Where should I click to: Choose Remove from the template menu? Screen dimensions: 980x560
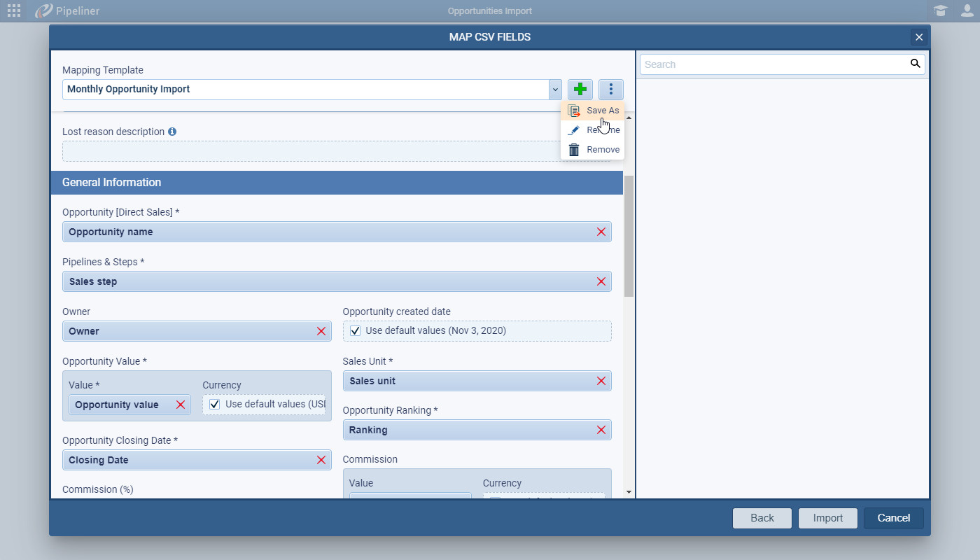pyautogui.click(x=602, y=150)
